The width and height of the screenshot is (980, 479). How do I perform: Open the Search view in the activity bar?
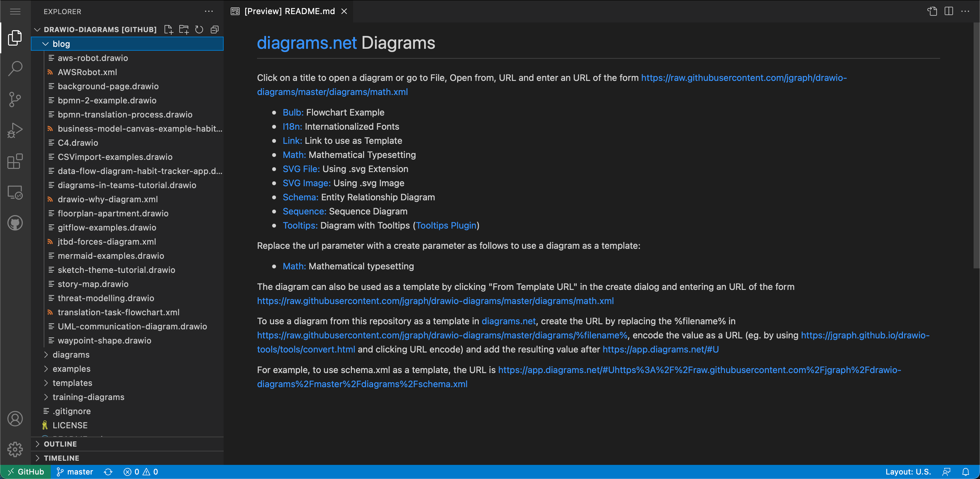(x=15, y=68)
